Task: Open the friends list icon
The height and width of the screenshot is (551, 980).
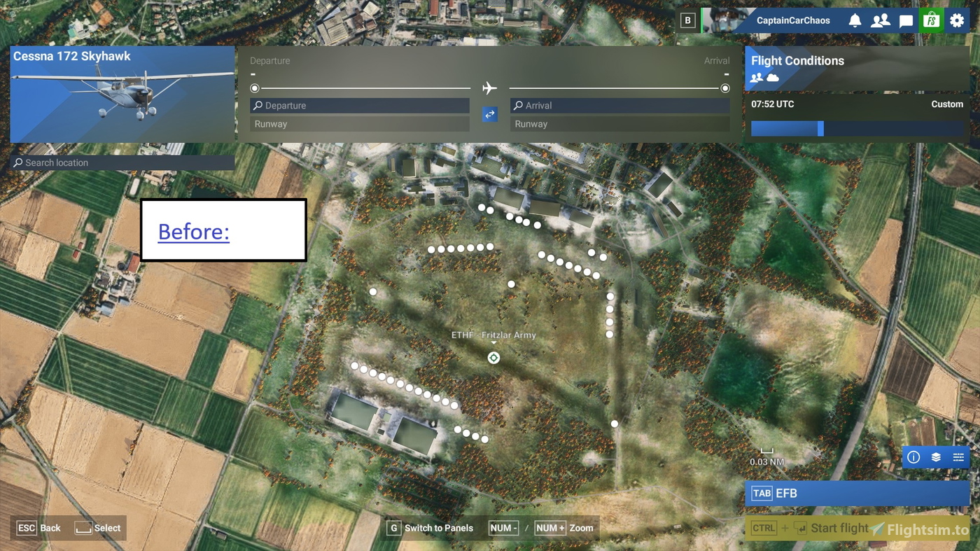Action: pyautogui.click(x=881, y=20)
